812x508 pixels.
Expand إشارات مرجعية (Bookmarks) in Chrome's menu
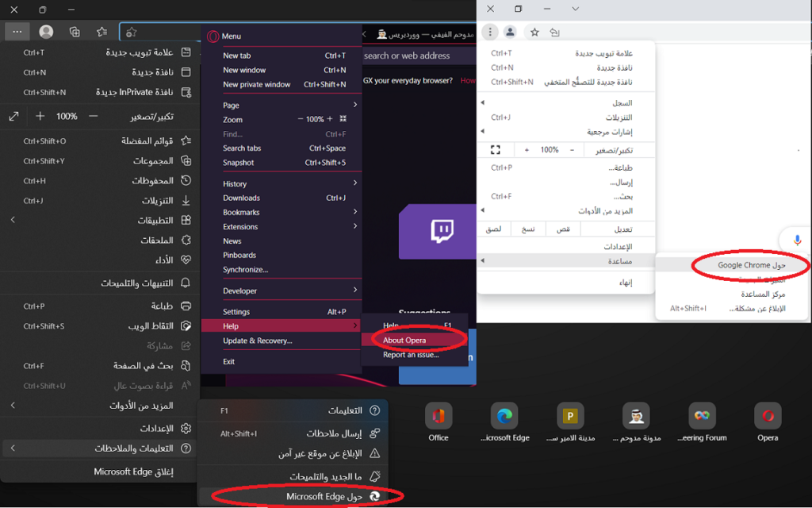click(x=566, y=132)
